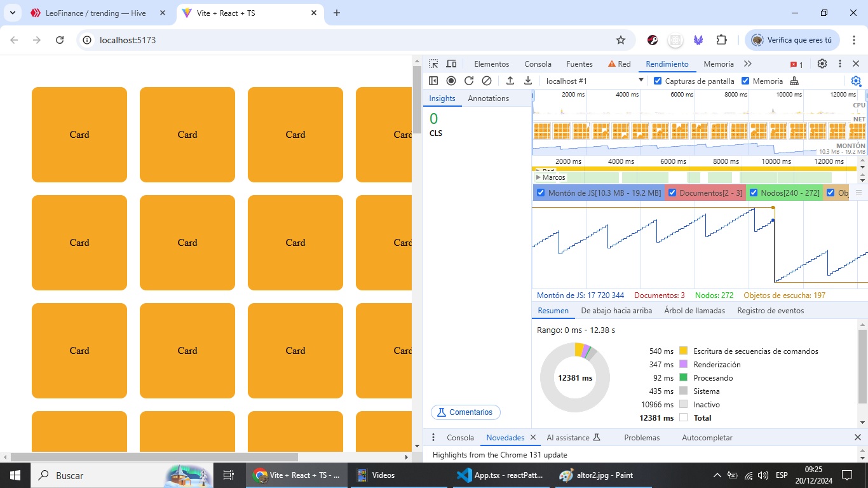868x488 pixels.
Task: Select the Annotations sidebar tab
Action: [489, 98]
